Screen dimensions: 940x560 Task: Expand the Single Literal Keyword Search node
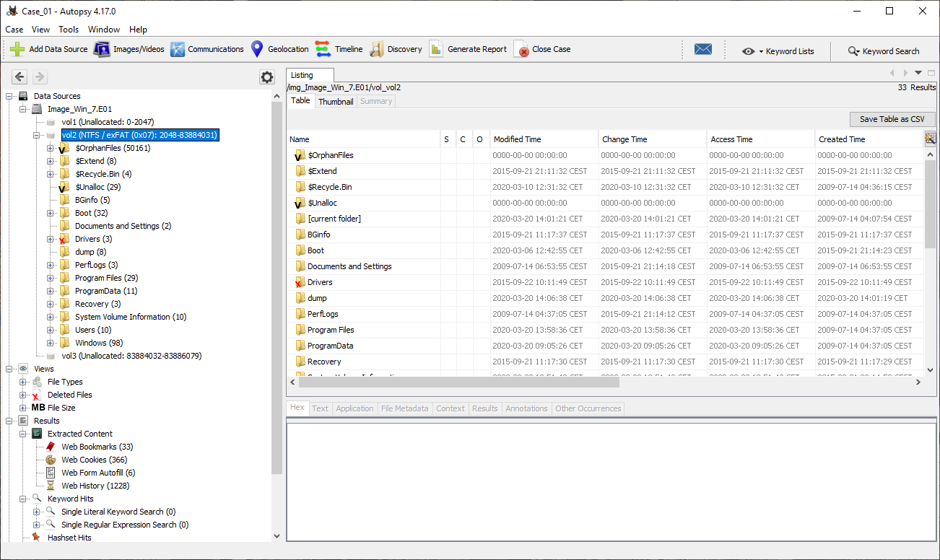pos(37,512)
